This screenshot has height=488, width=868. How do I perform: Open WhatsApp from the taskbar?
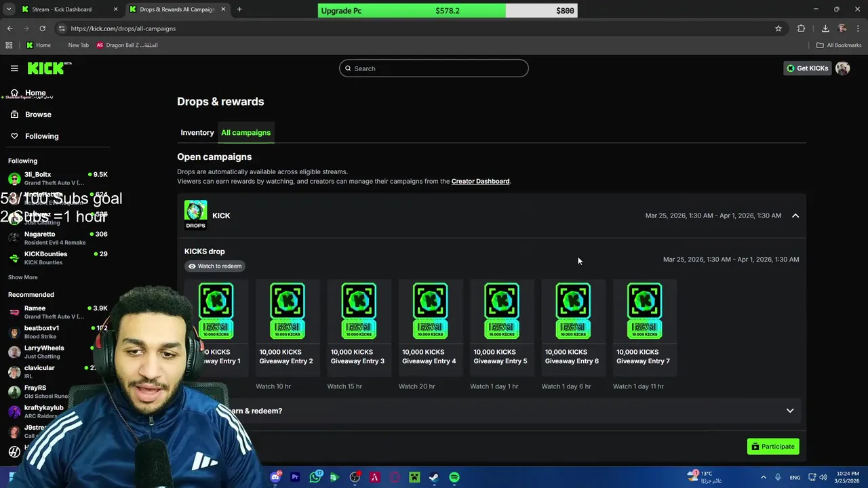tap(315, 477)
